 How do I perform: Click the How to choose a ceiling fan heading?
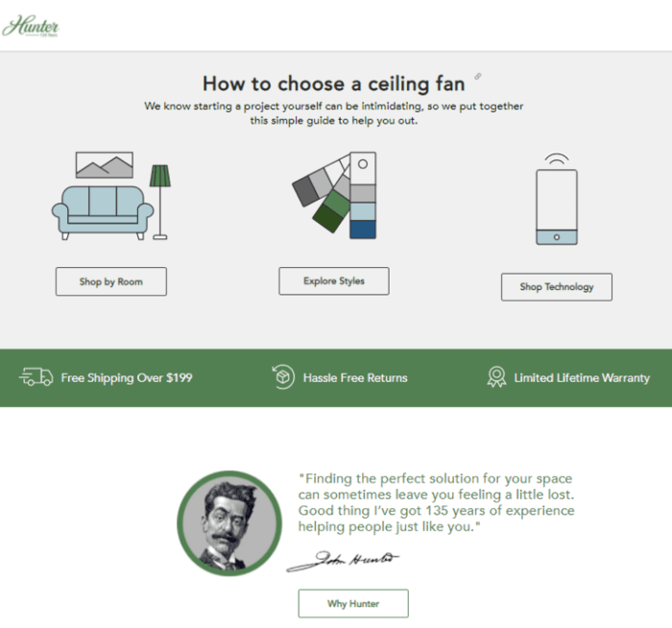coord(334,84)
